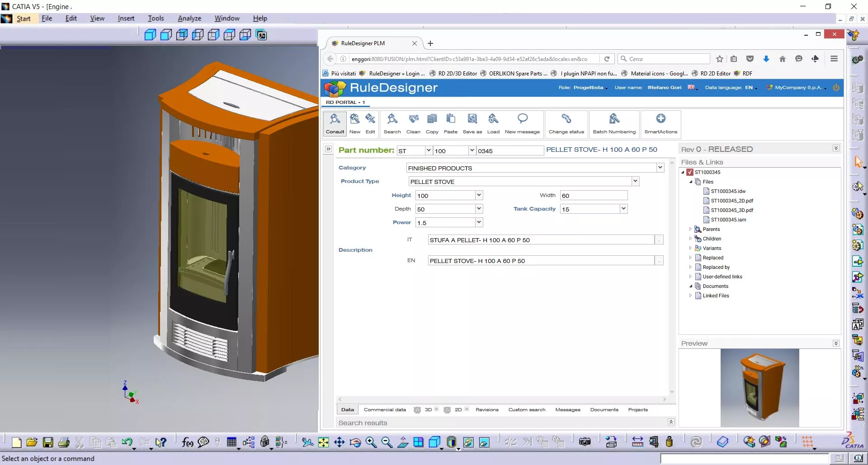Screen dimensions: 868x465
Task: Click the Clean icon
Action: tap(413, 123)
